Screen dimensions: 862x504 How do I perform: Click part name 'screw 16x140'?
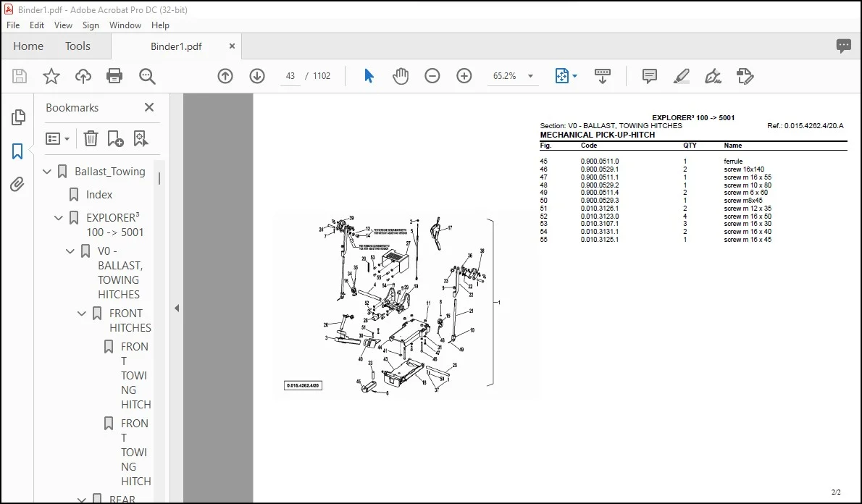point(744,169)
